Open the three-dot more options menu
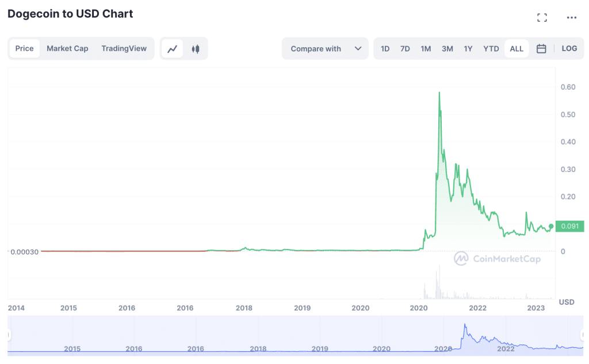This screenshot has height=364, width=589. click(571, 17)
